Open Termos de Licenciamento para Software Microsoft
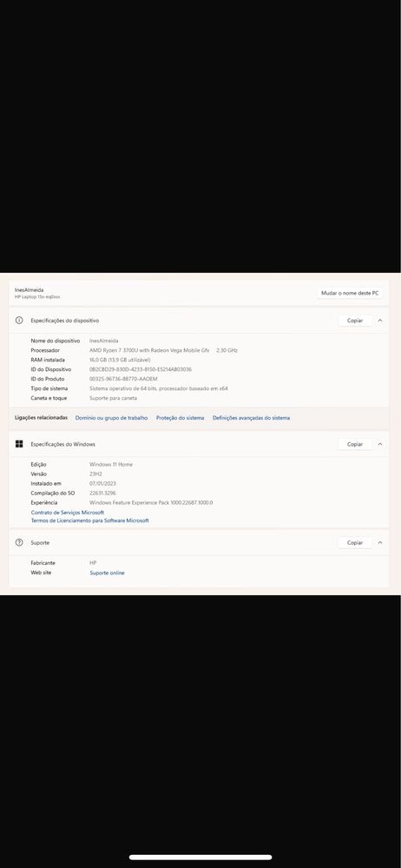Viewport: 401px width, 868px height. (x=89, y=521)
